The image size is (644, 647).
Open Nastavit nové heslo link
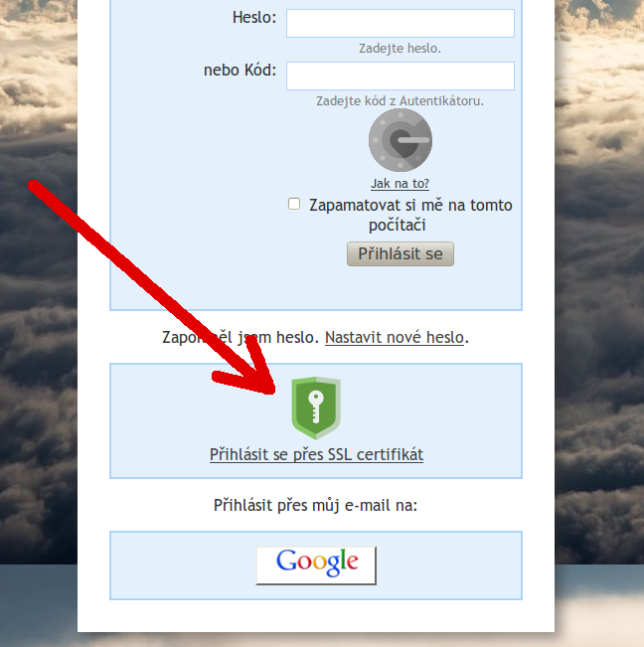coord(395,338)
